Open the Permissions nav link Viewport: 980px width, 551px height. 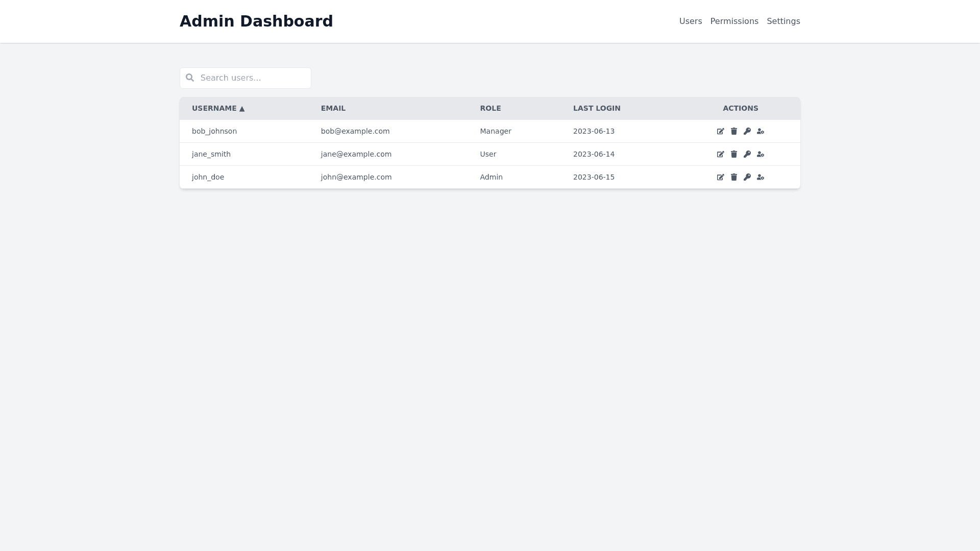[x=734, y=21]
